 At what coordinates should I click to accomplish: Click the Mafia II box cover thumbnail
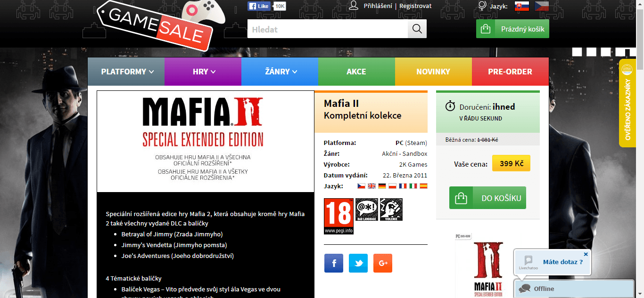[x=488, y=265]
